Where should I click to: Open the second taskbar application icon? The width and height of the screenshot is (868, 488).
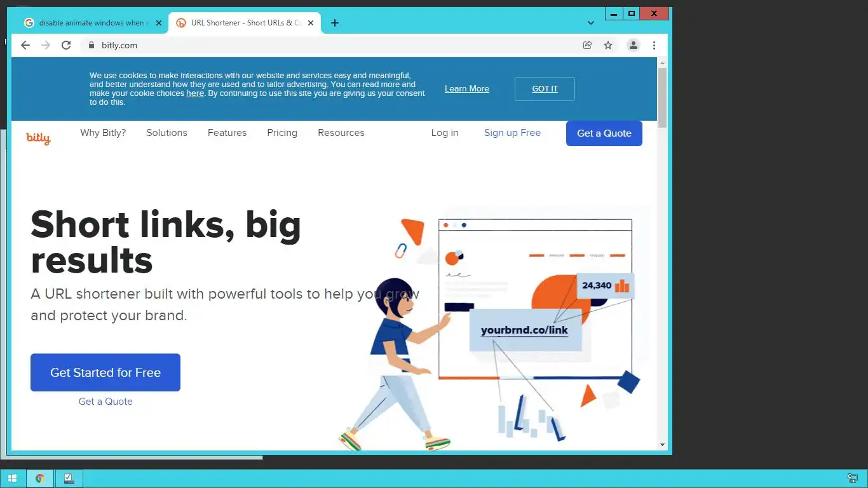tap(69, 478)
